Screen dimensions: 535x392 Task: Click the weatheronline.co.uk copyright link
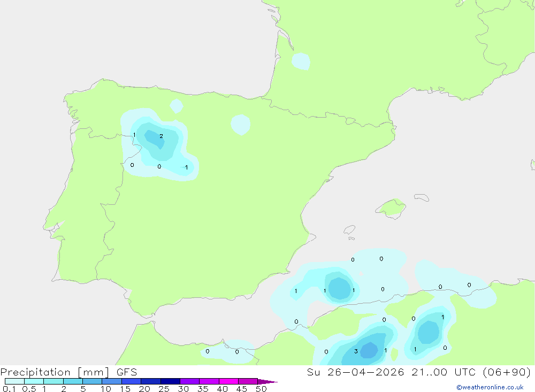[490, 387]
